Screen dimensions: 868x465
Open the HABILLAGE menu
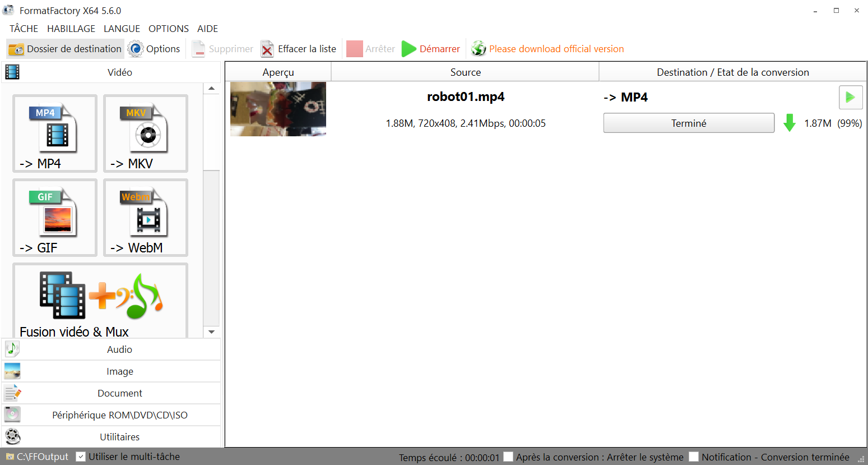coord(71,29)
